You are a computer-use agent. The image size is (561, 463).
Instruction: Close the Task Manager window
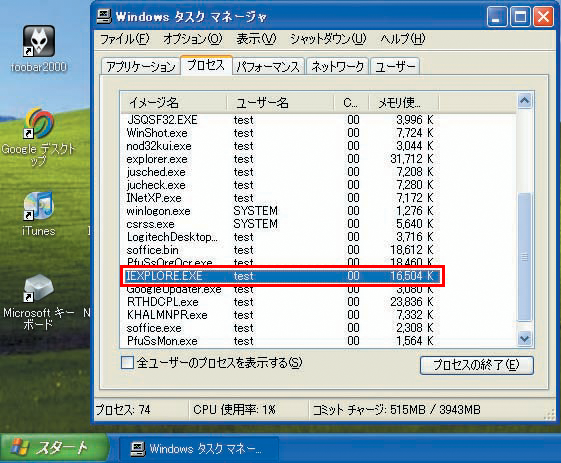543,17
